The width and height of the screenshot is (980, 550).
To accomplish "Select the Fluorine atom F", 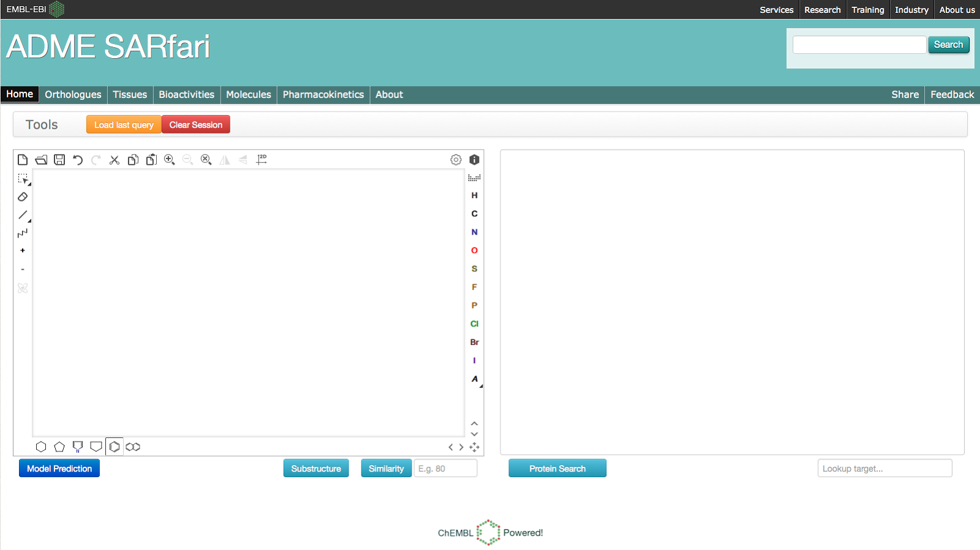I will point(474,287).
